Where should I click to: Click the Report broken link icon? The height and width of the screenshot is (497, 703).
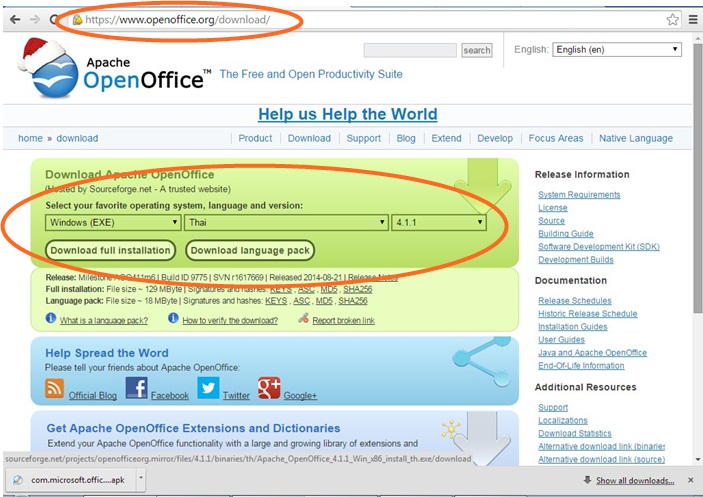pyautogui.click(x=304, y=318)
